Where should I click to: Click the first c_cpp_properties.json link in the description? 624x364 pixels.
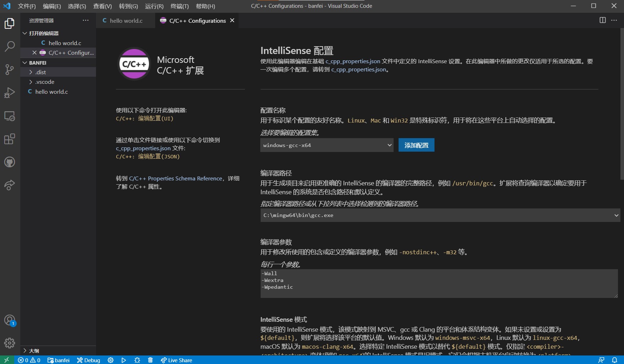click(353, 61)
